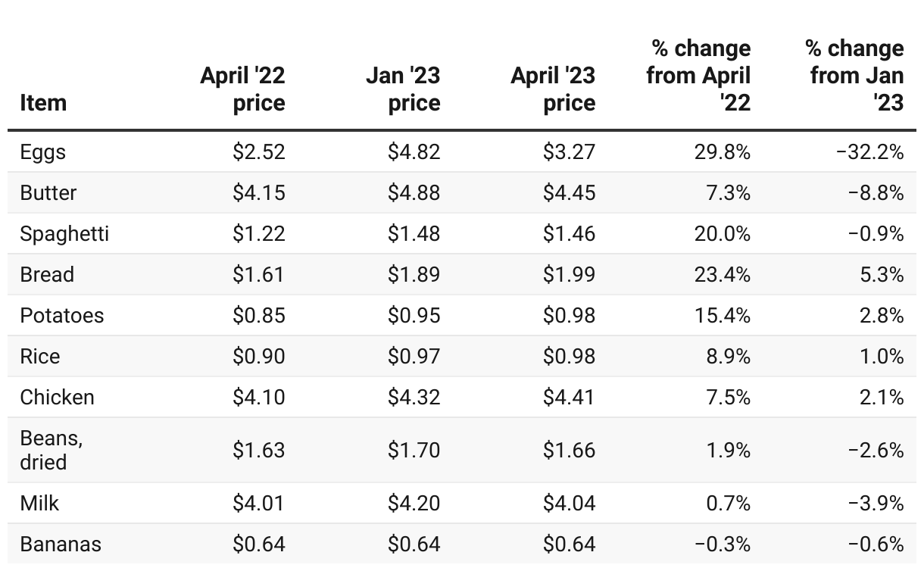Click the April '22 price column header
This screenshot has height=571, width=924.
point(242,89)
